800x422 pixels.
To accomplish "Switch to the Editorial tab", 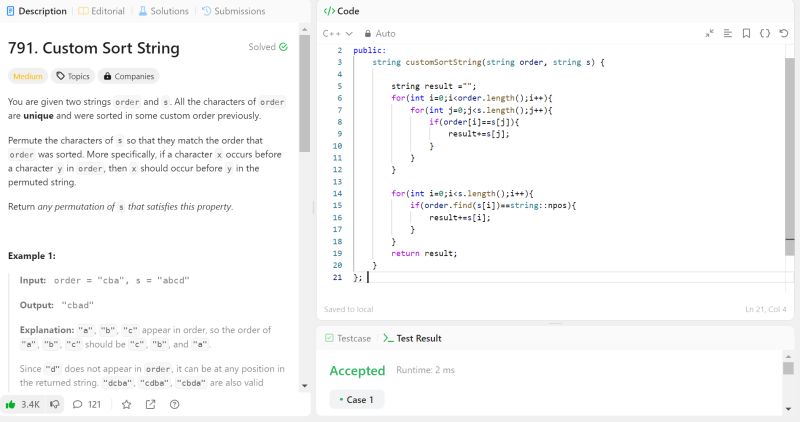I will [x=101, y=11].
